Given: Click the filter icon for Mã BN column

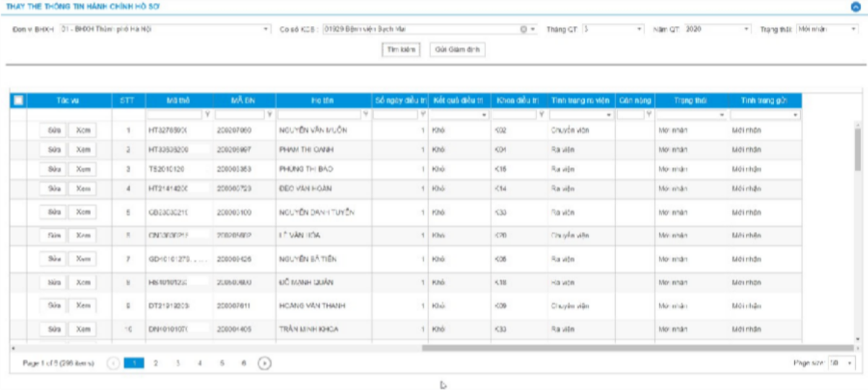Looking at the screenshot, I should point(269,114).
